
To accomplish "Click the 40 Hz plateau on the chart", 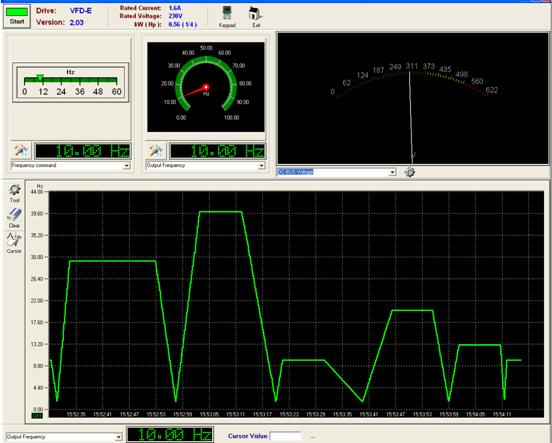I will 220,212.
